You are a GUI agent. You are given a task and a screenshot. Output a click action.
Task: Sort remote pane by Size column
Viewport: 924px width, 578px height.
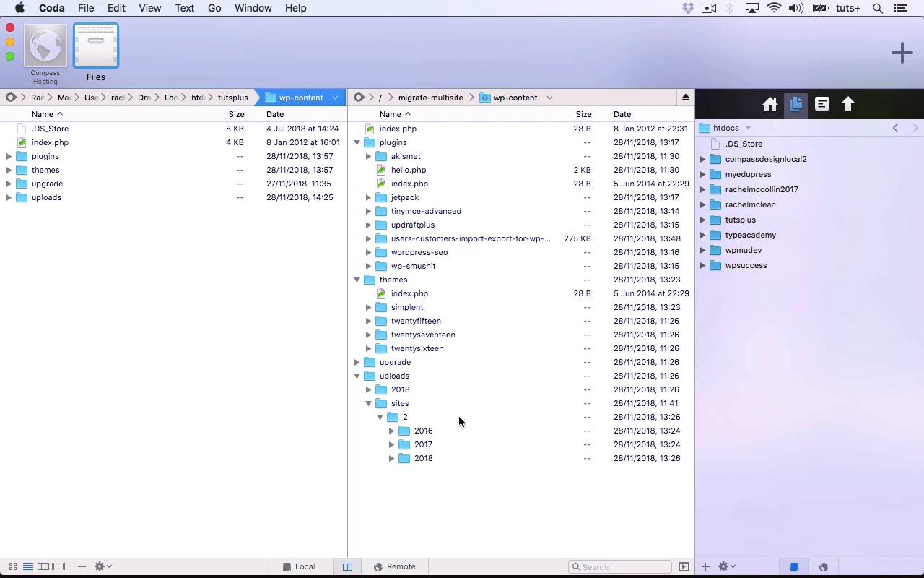pos(583,114)
